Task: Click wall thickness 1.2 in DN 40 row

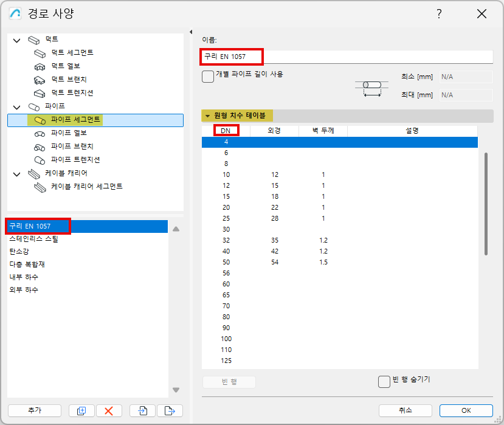Action: pyautogui.click(x=323, y=251)
